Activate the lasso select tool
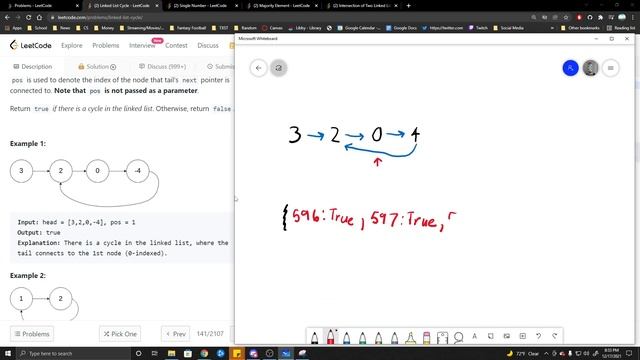The image size is (640, 360). [458, 337]
